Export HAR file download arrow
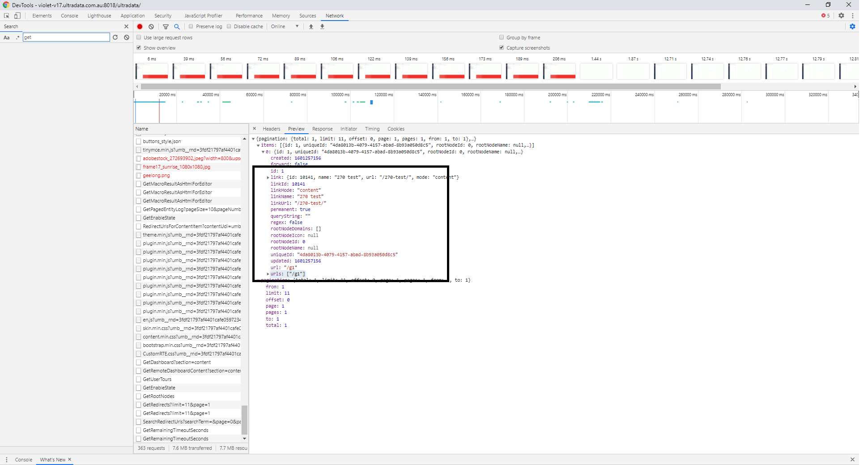 click(x=322, y=26)
